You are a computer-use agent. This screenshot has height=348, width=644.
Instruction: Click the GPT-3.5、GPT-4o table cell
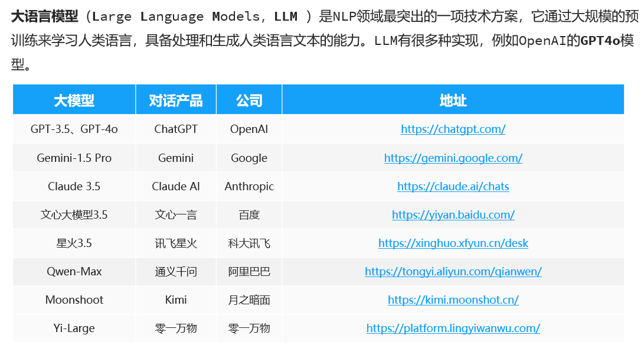tap(74, 129)
